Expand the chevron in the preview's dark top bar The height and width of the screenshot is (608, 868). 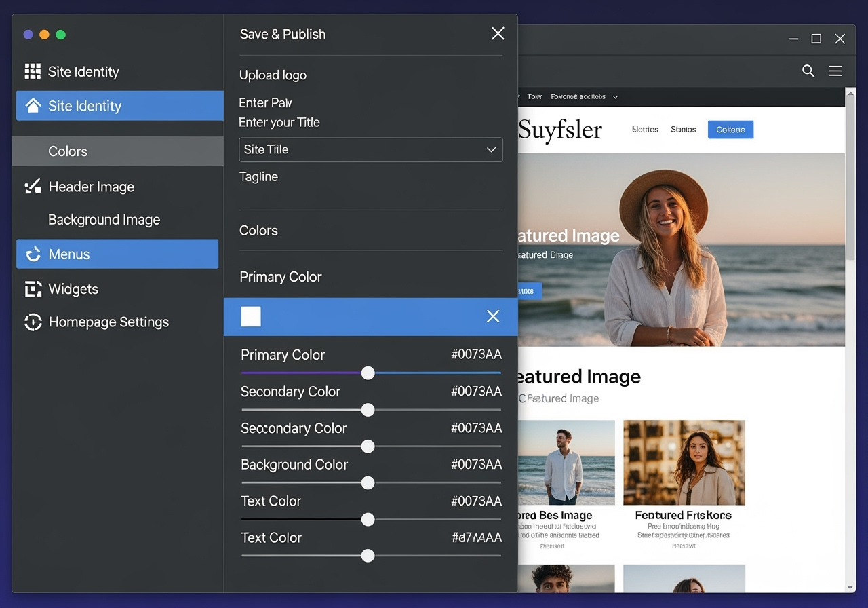coord(615,97)
